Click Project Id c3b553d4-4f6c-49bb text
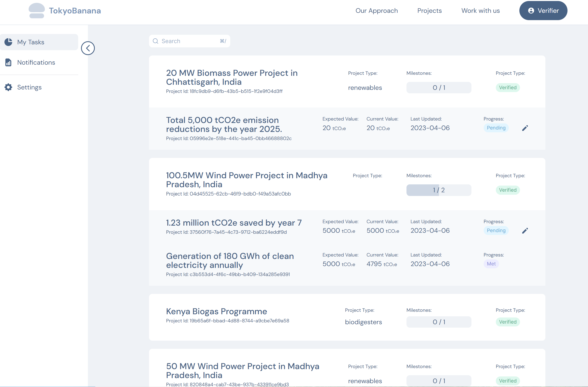 tap(228, 274)
